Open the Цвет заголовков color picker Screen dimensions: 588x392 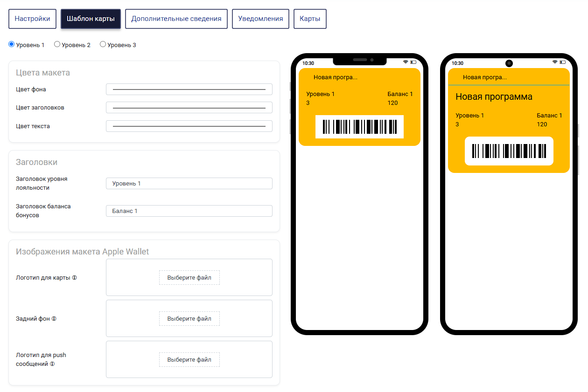[x=189, y=107]
